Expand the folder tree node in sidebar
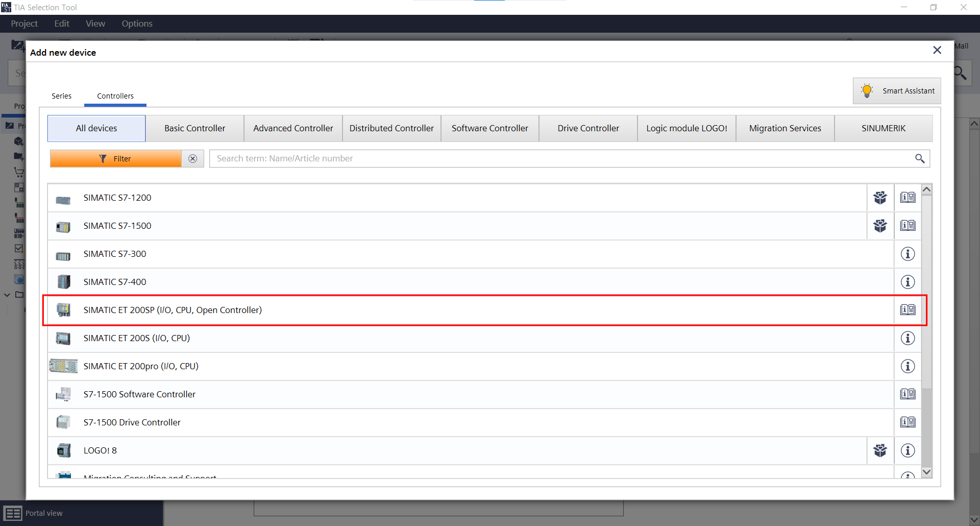Image resolution: width=980 pixels, height=526 pixels. (x=7, y=295)
